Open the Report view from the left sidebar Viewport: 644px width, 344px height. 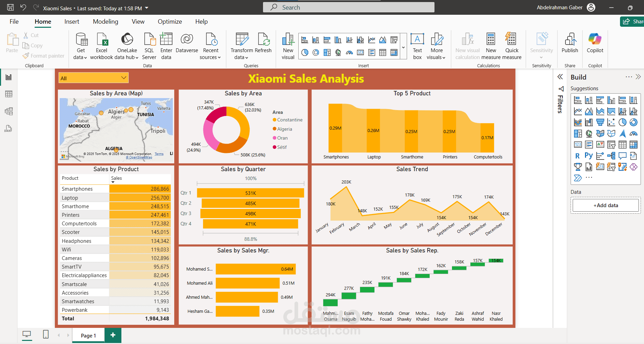(x=9, y=77)
